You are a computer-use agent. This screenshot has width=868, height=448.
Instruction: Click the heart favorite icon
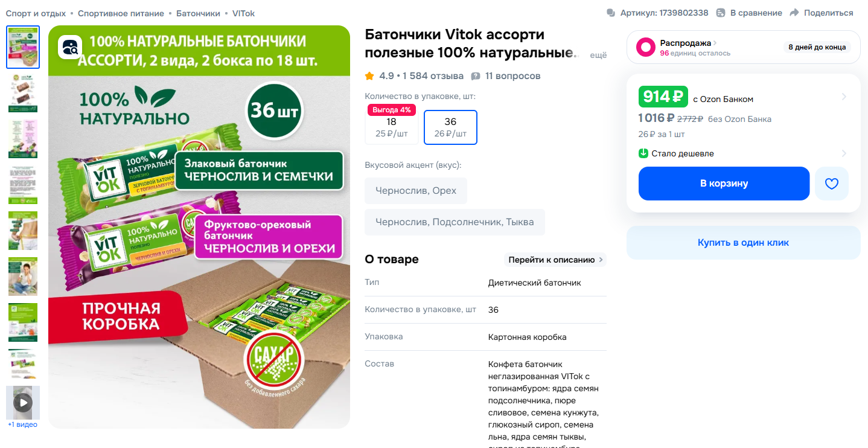[832, 184]
